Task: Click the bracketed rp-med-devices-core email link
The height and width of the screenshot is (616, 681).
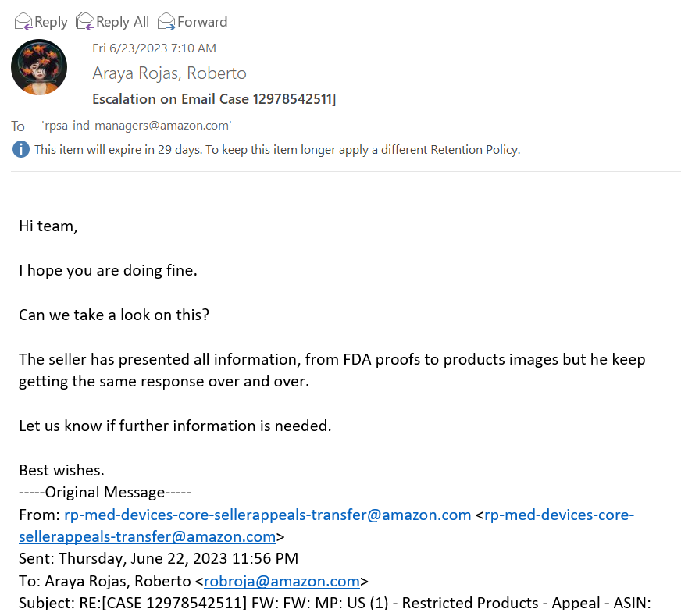Action: (x=326, y=525)
